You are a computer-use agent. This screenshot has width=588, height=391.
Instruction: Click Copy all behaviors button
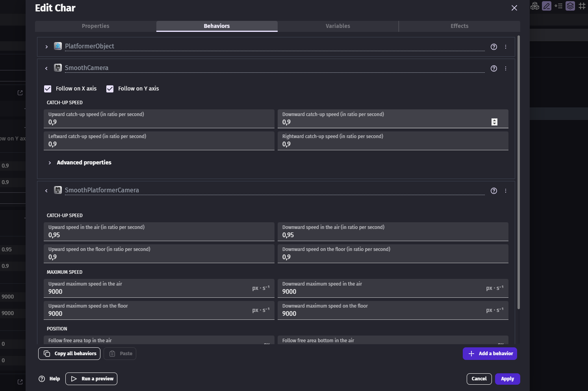(x=70, y=354)
